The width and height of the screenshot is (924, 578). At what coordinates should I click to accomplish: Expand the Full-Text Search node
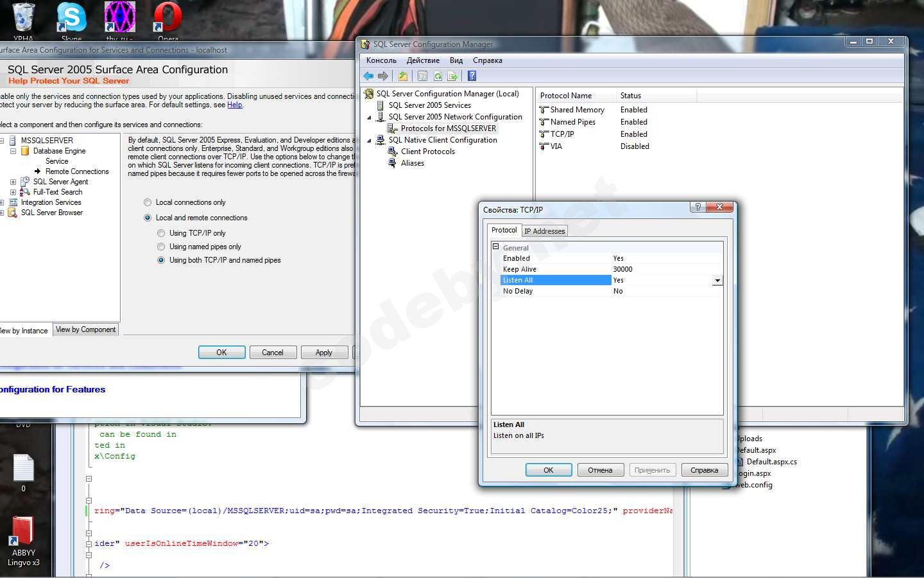pyautogui.click(x=13, y=192)
